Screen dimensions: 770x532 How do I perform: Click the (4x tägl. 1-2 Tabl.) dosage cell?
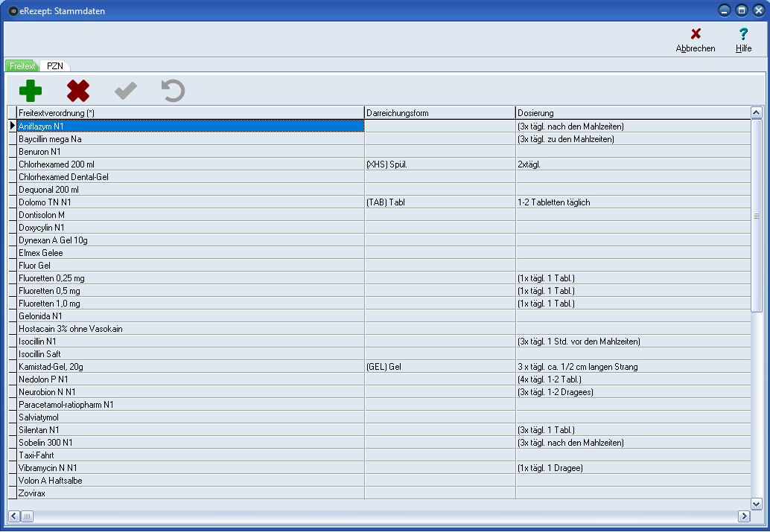(633, 379)
